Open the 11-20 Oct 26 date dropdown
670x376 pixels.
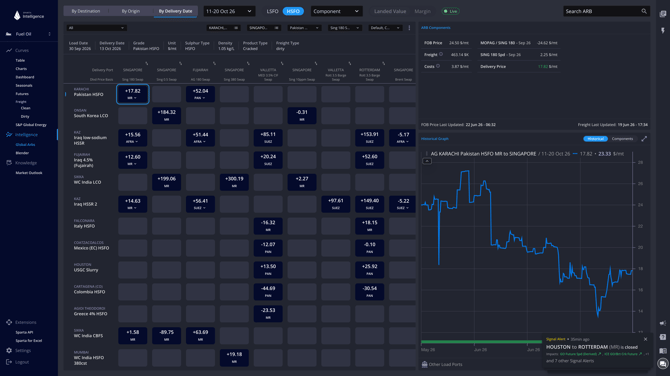pyautogui.click(x=229, y=11)
